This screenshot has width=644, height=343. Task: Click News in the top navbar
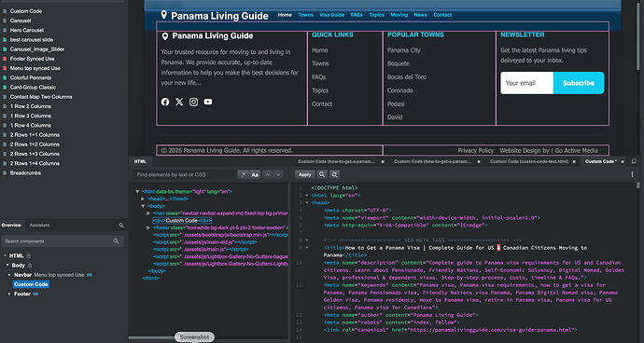(420, 15)
